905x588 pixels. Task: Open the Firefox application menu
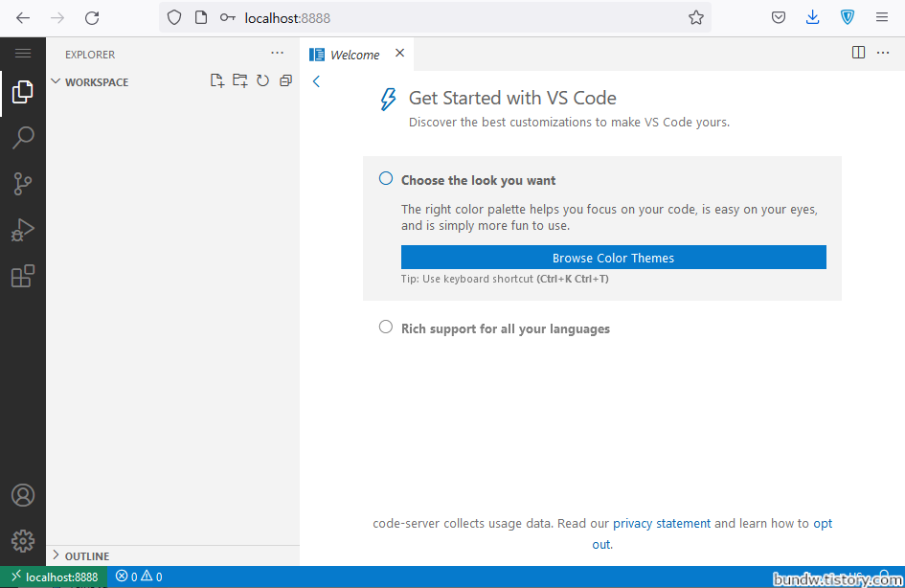(882, 17)
